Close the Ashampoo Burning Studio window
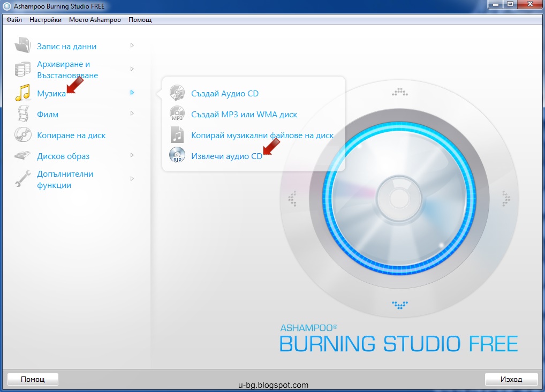The height and width of the screenshot is (392, 545). pyautogui.click(x=530, y=4)
